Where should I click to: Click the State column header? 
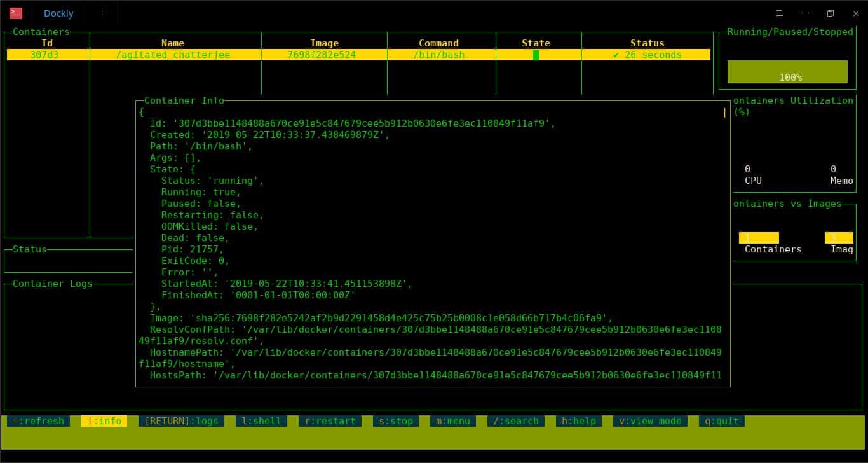pos(536,43)
